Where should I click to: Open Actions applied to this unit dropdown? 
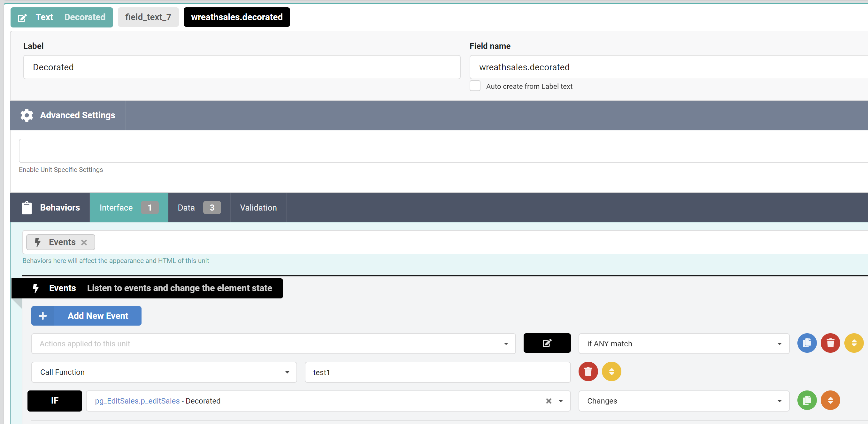[273, 343]
